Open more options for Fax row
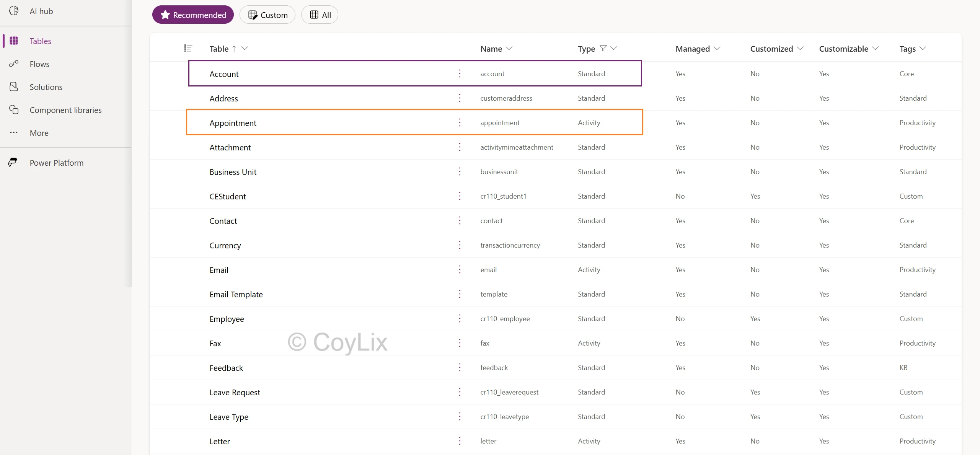Screen dimensions: 980x455 [x=460, y=343]
